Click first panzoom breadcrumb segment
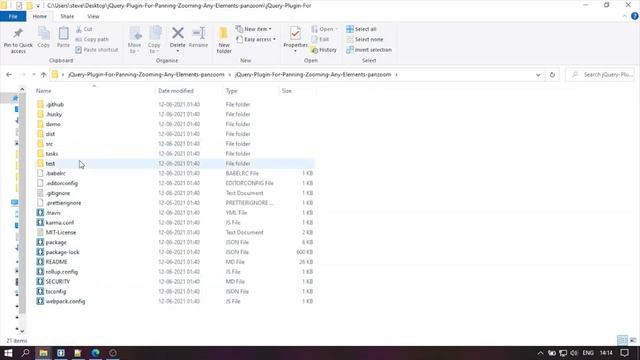Image resolution: width=640 pixels, height=360 pixels. click(146, 75)
